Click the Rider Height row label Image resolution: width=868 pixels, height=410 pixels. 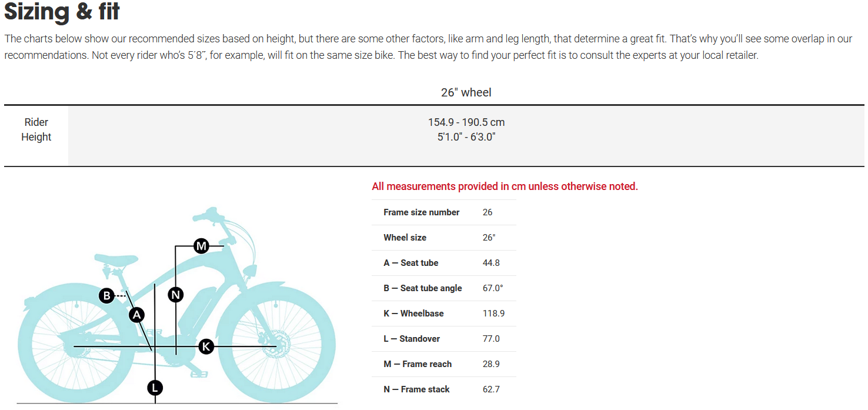[x=36, y=129]
